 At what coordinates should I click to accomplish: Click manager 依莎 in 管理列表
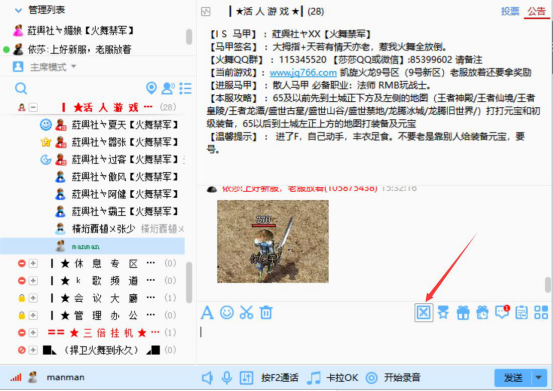tap(79, 49)
